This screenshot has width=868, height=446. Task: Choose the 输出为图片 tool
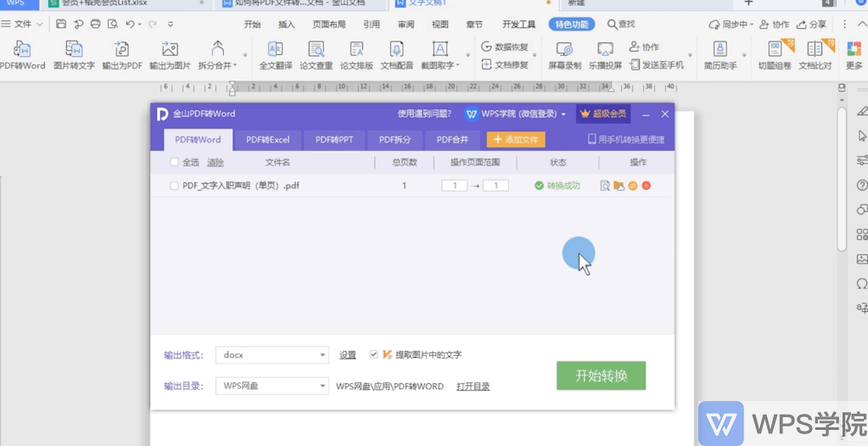170,55
